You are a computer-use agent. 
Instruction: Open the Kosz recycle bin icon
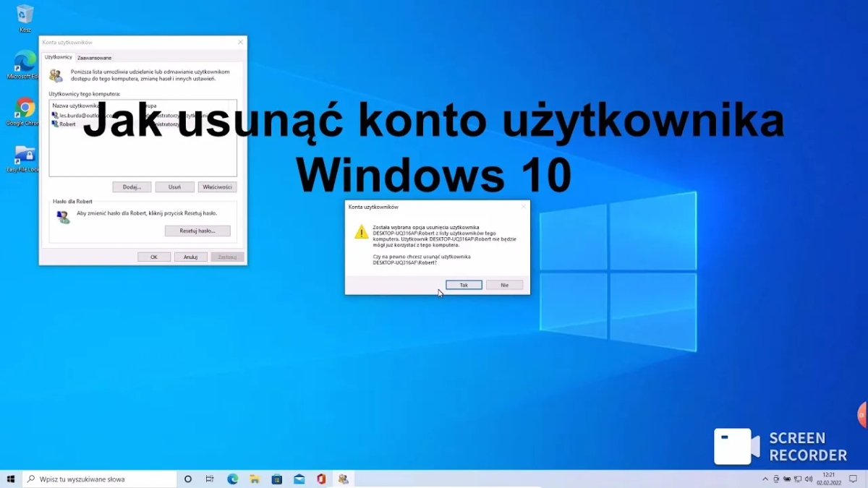point(25,14)
